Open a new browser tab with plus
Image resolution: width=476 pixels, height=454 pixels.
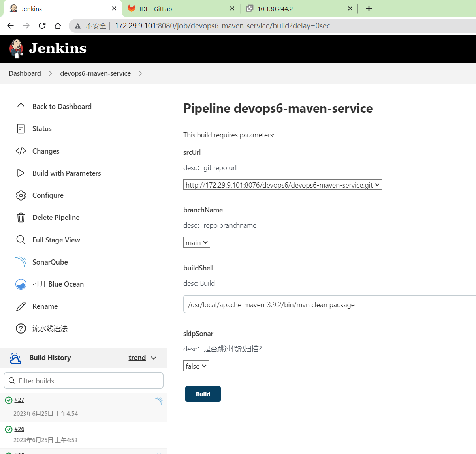pos(369,8)
